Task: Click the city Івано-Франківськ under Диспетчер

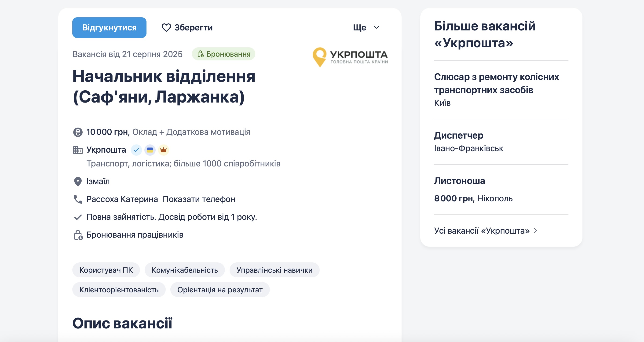Action: (x=469, y=148)
